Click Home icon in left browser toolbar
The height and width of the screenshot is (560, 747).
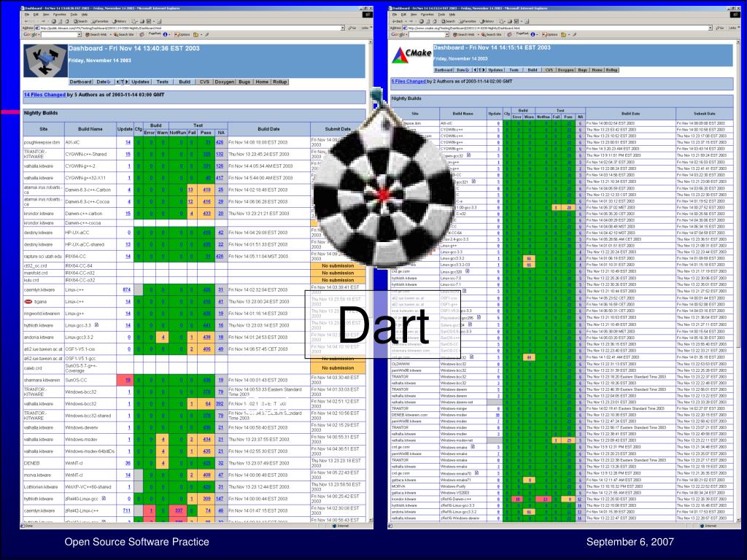point(67,21)
